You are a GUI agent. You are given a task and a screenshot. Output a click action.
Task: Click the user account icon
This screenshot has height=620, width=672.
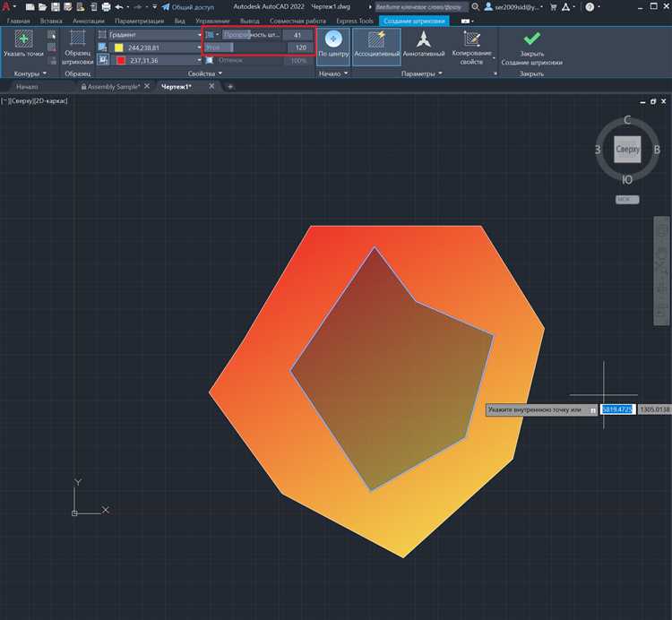488,7
